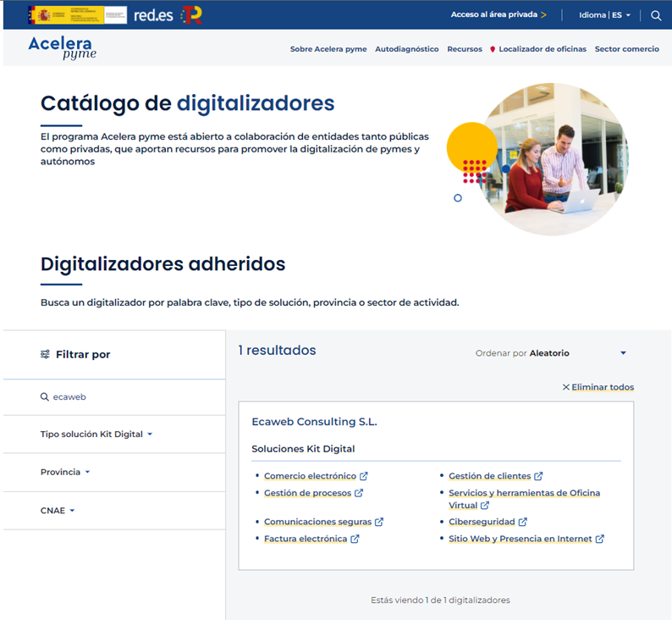Open Ciberseguridad solution link
The height and width of the screenshot is (620, 672).
pos(482,522)
